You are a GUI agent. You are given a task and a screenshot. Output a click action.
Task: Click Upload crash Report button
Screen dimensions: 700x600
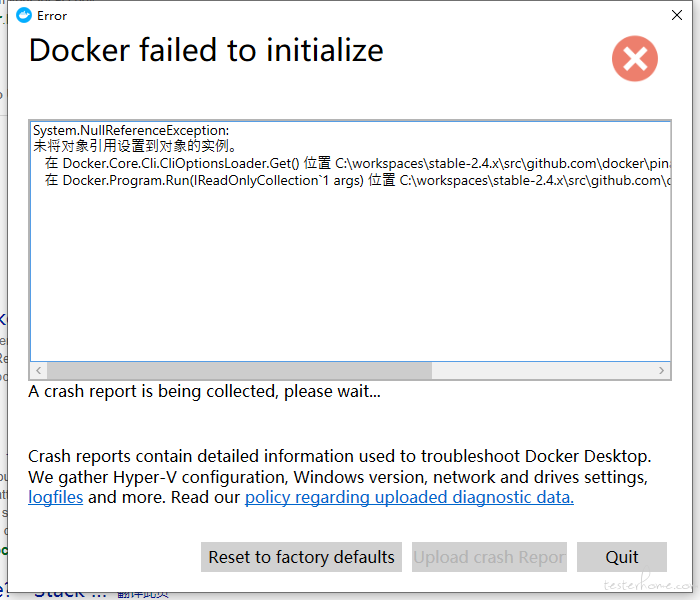(489, 557)
